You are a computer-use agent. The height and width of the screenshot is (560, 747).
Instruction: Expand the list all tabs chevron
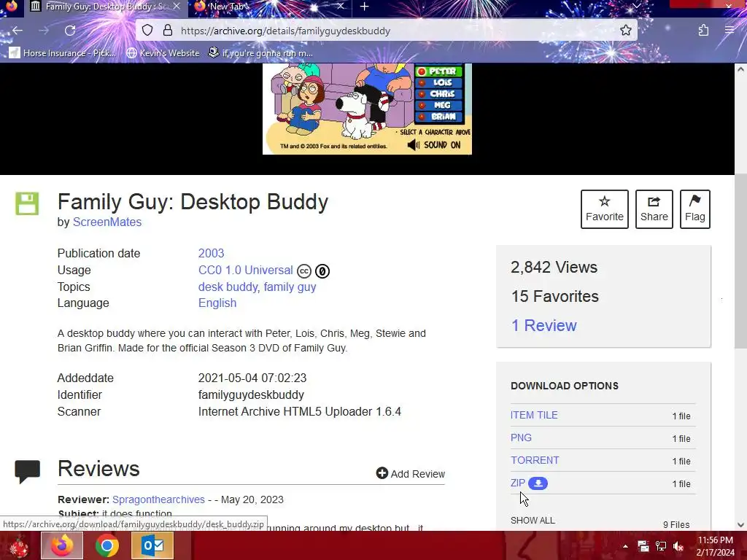pyautogui.click(x=636, y=6)
